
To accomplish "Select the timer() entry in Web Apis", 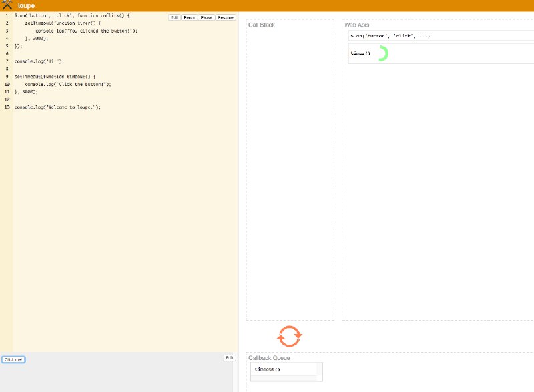I will pos(441,53).
